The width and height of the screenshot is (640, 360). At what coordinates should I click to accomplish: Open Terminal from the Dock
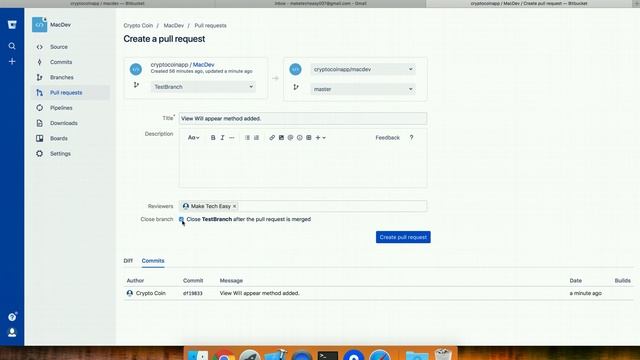pos(328,355)
